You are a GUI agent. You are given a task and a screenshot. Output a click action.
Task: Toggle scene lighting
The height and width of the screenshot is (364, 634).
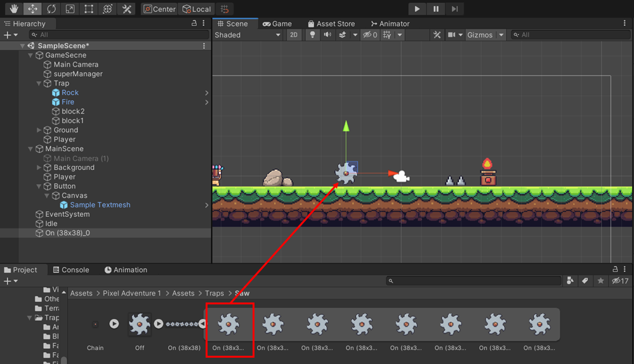pyautogui.click(x=312, y=35)
